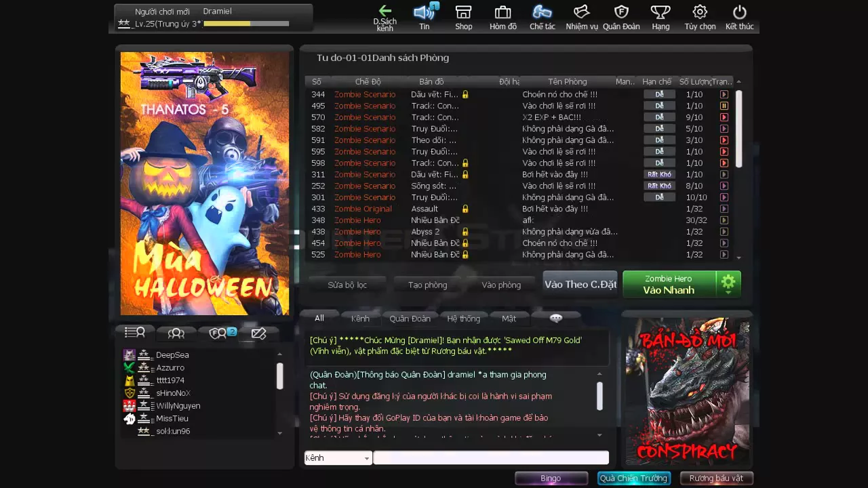Switch to the Hệ thống chat tab

(x=464, y=318)
